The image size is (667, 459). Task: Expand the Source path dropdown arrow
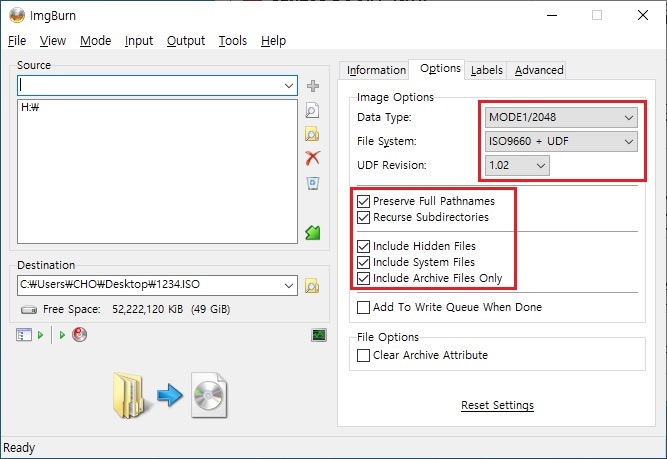pos(289,86)
